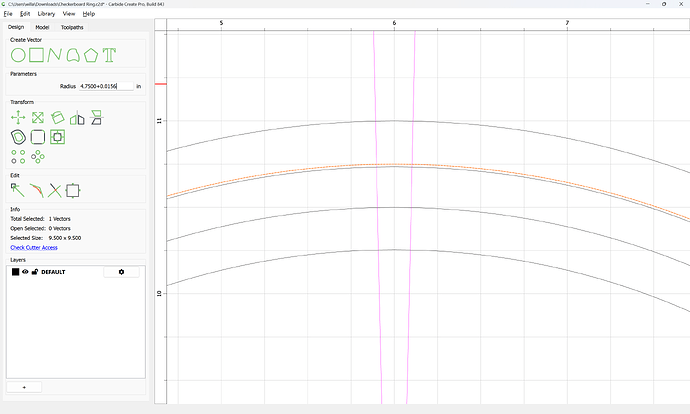Select the Text creation tool

(109, 55)
